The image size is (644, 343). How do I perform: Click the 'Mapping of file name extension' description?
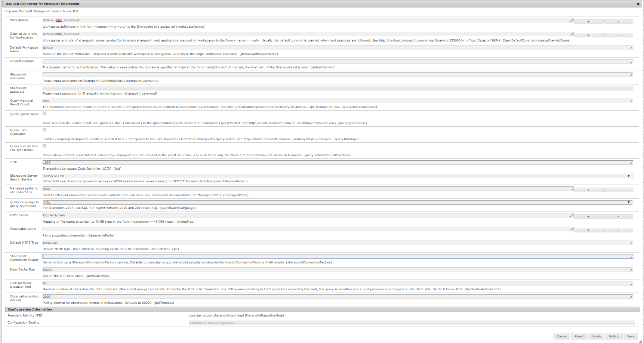(x=118, y=222)
